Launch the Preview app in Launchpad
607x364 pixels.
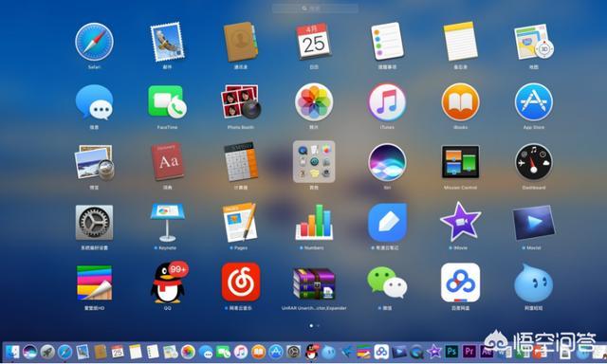[x=94, y=162]
